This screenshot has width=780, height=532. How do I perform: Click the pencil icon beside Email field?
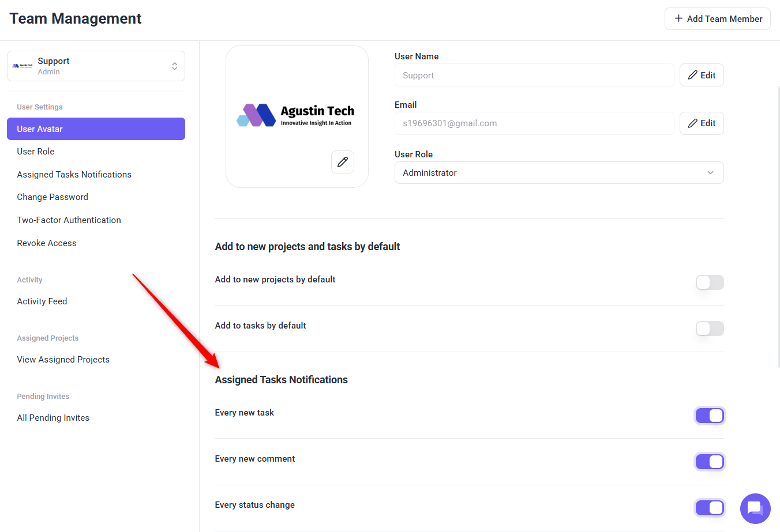(x=693, y=123)
